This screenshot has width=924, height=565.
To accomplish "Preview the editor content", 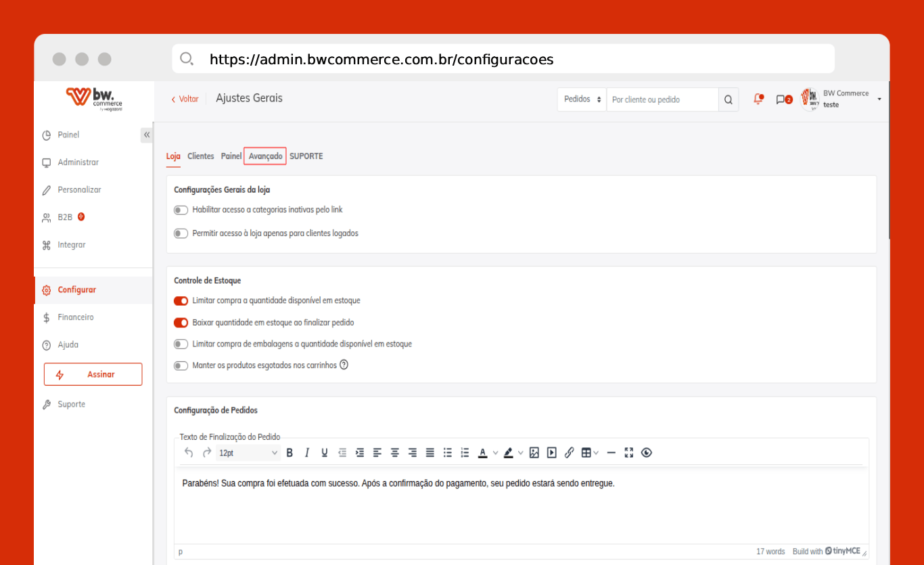I will (x=647, y=453).
